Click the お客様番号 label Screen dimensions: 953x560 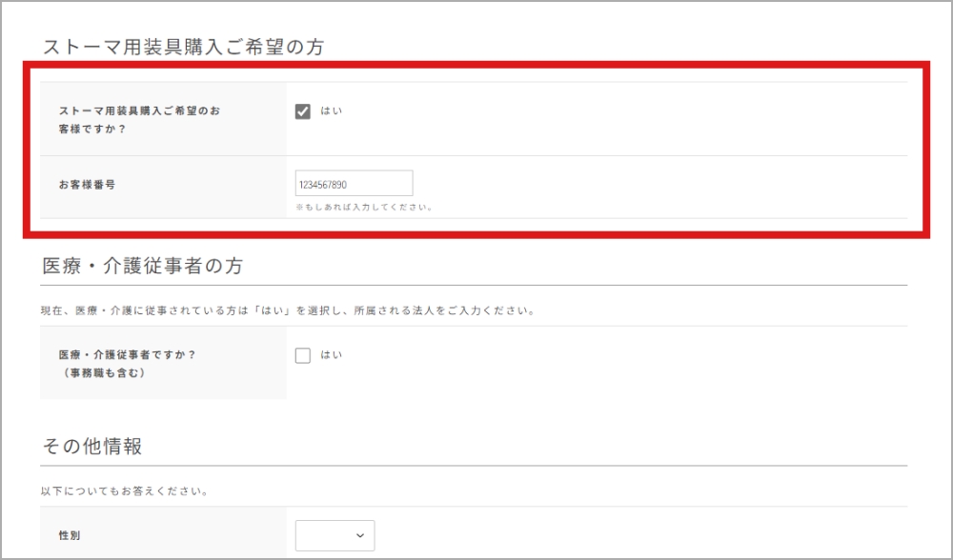(x=87, y=185)
